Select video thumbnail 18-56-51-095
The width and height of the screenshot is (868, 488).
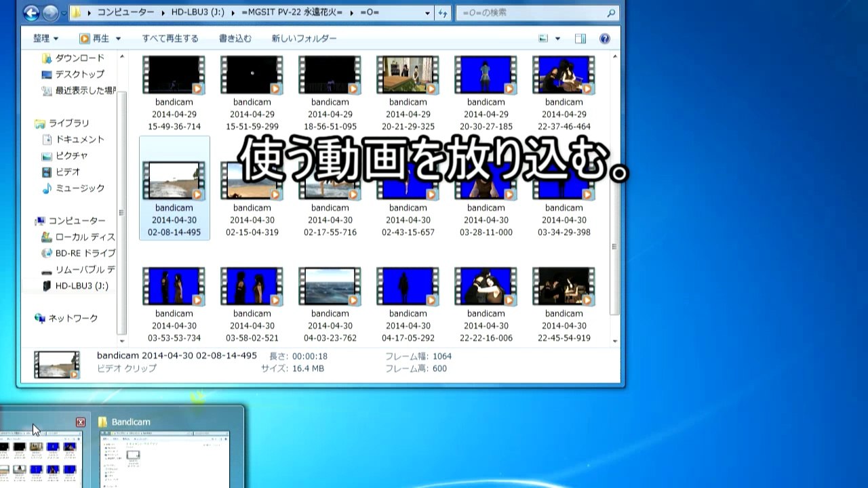(x=330, y=75)
